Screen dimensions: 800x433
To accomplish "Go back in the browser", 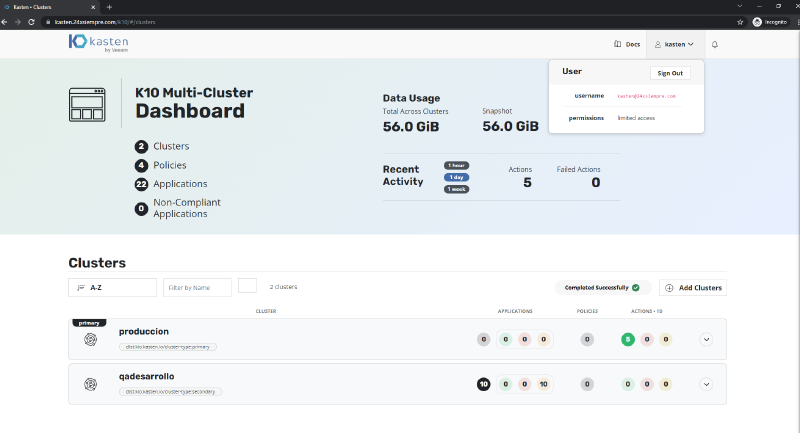I will (x=5, y=22).
